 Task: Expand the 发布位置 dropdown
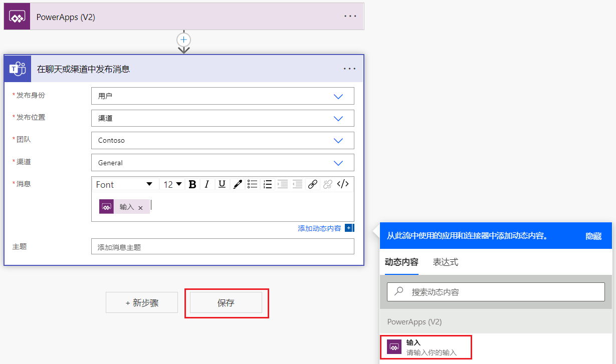[x=338, y=118]
